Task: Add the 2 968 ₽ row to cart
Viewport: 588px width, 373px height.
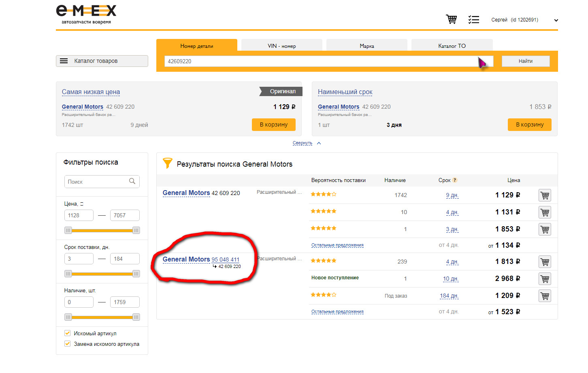Action: point(545,279)
